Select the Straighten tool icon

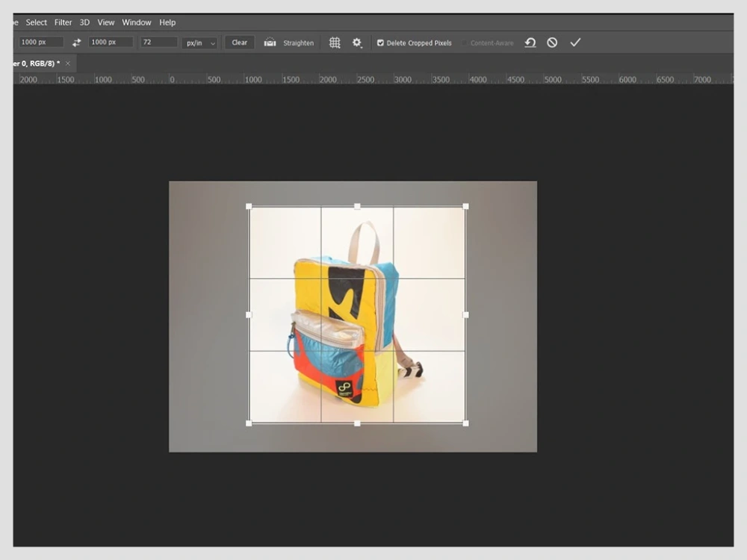tap(270, 43)
